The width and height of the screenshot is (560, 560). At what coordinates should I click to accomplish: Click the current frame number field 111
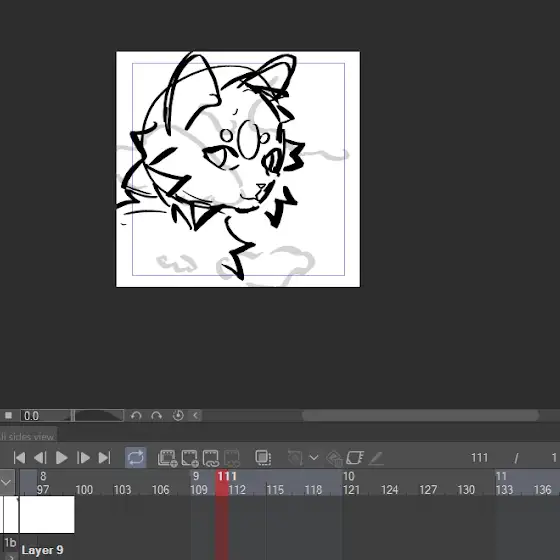(479, 458)
